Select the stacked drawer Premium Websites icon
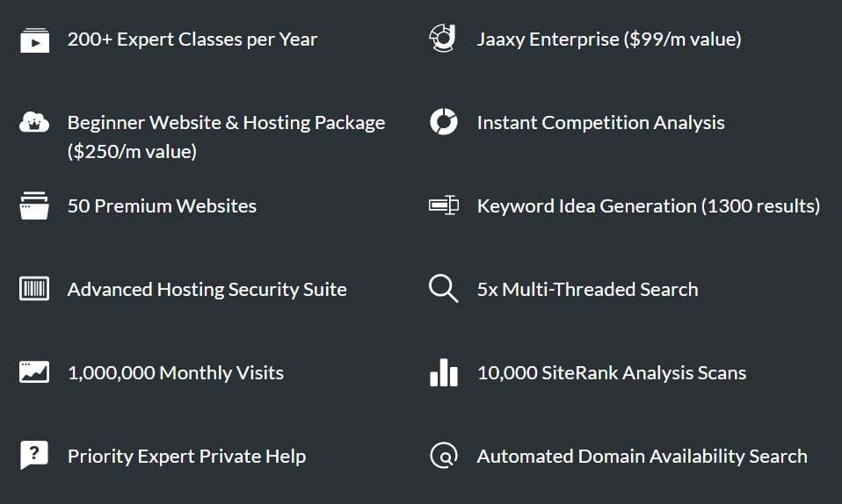The width and height of the screenshot is (842, 504). [34, 205]
